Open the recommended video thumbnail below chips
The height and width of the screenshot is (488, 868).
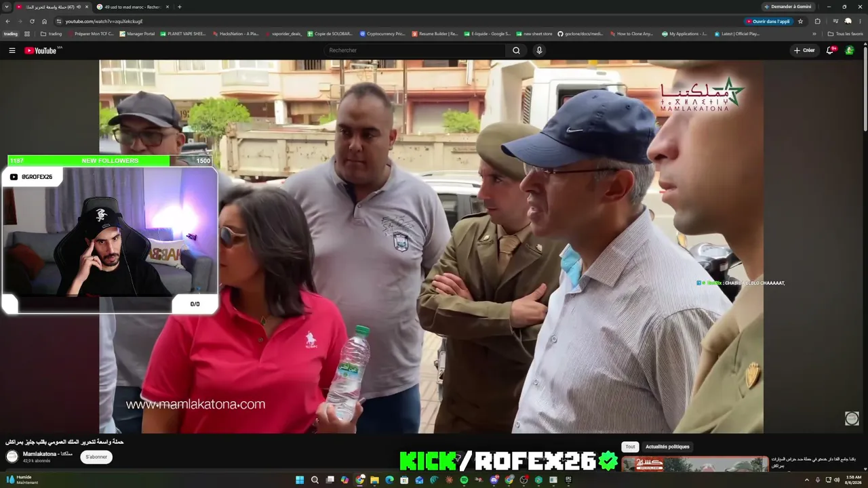coord(695,464)
